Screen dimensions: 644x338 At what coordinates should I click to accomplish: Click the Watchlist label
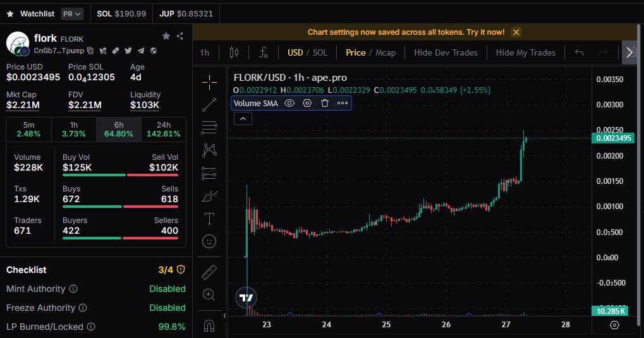coord(37,13)
